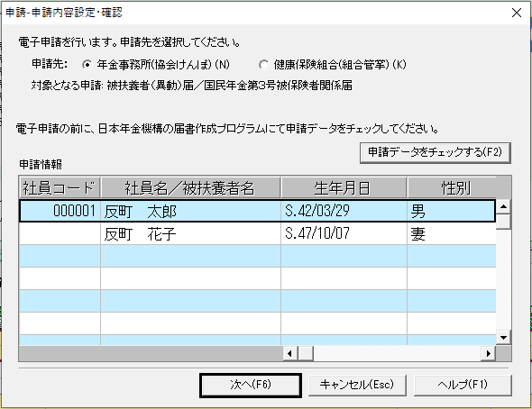Click 生年月日 column header
Viewport: 532px width, 409px height.
(x=344, y=187)
